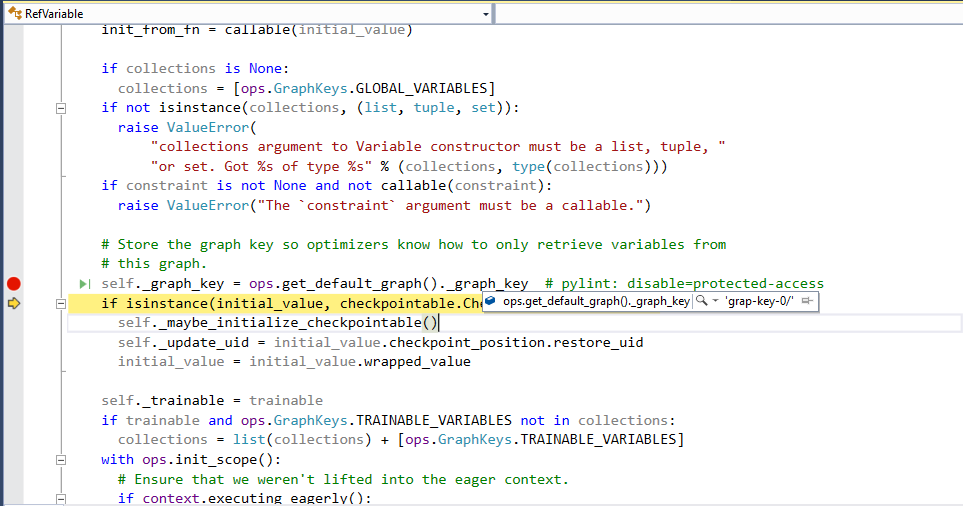This screenshot has height=506, width=963.
Task: Click the ops.get_default_graph()._graph_key expression in the data tip
Action: (x=596, y=301)
